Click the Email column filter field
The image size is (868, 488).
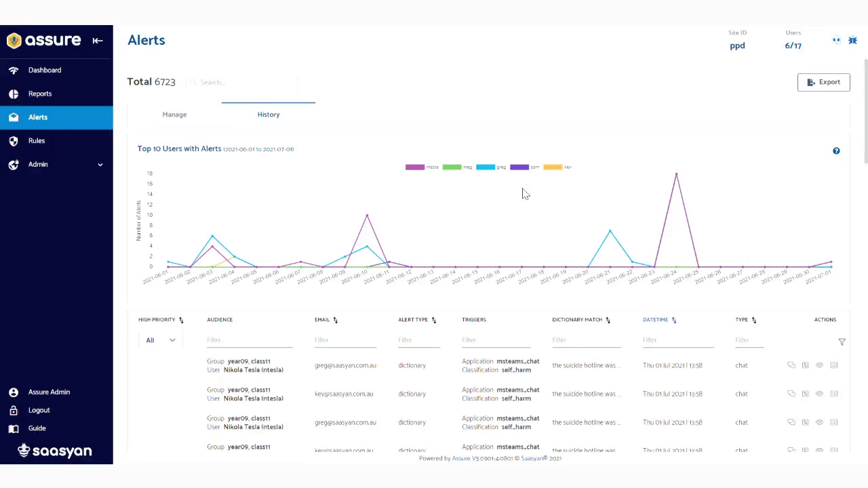pyautogui.click(x=345, y=340)
